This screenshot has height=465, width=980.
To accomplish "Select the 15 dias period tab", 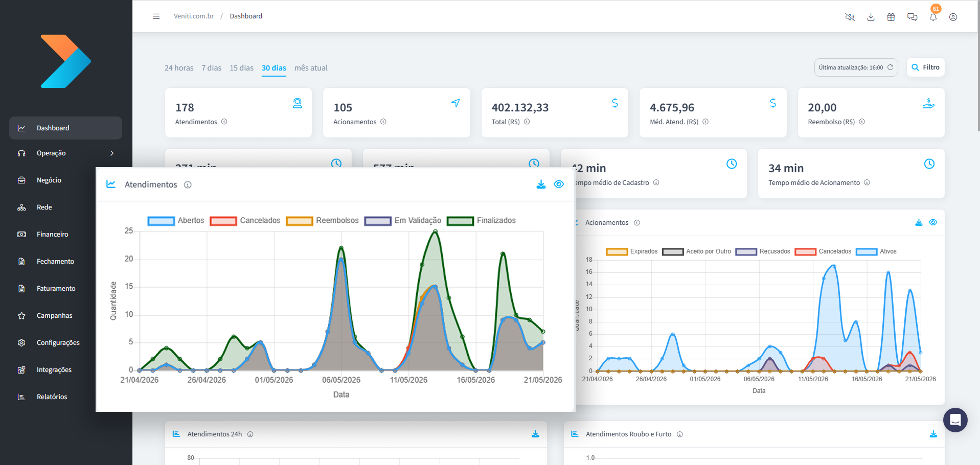I will point(241,68).
